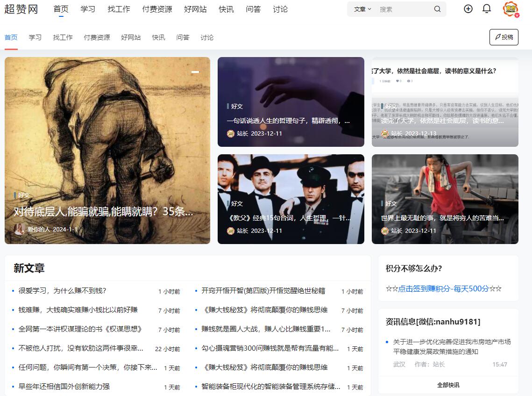
Task: Open article 一句话说透人生的哲理句子
Action: point(288,121)
